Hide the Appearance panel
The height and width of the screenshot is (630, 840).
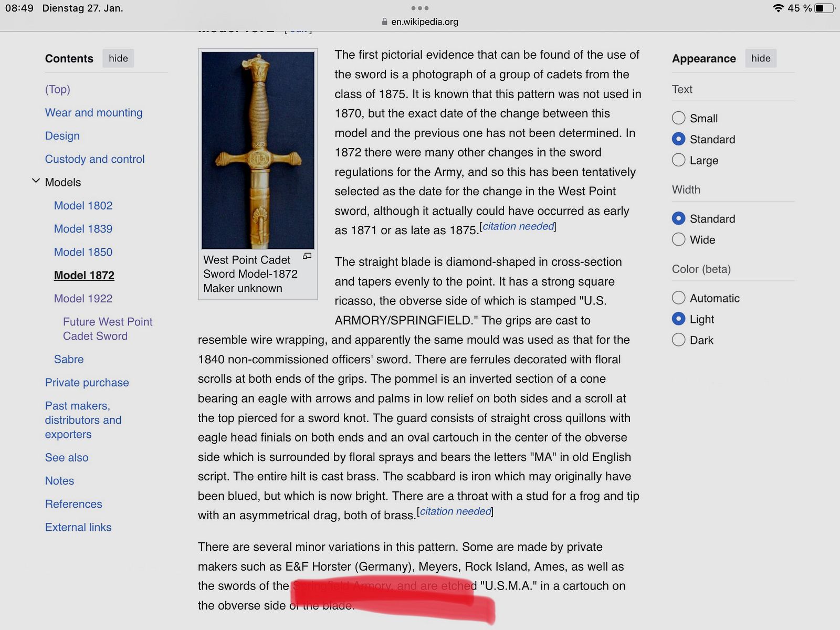click(760, 58)
